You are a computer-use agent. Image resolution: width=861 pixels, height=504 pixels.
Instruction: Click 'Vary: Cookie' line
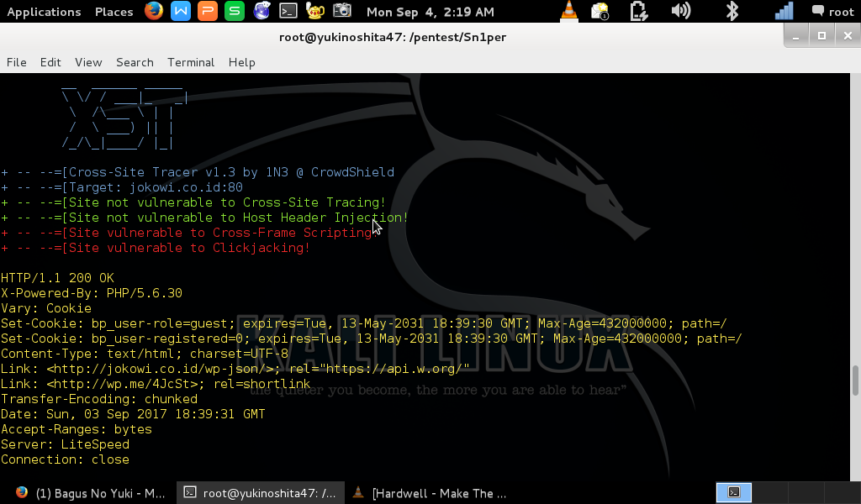pyautogui.click(x=46, y=308)
